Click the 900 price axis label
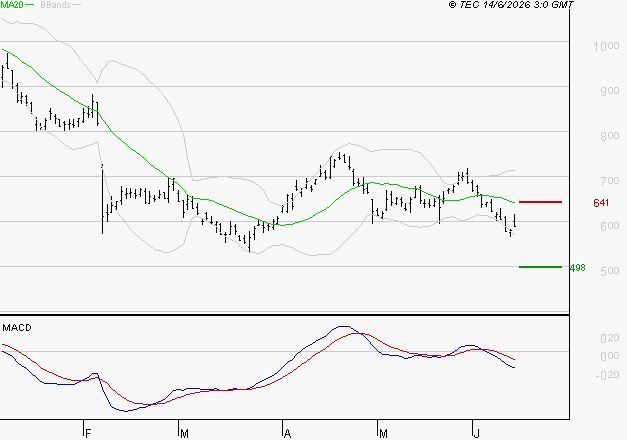The image size is (627, 440). pyautogui.click(x=610, y=91)
